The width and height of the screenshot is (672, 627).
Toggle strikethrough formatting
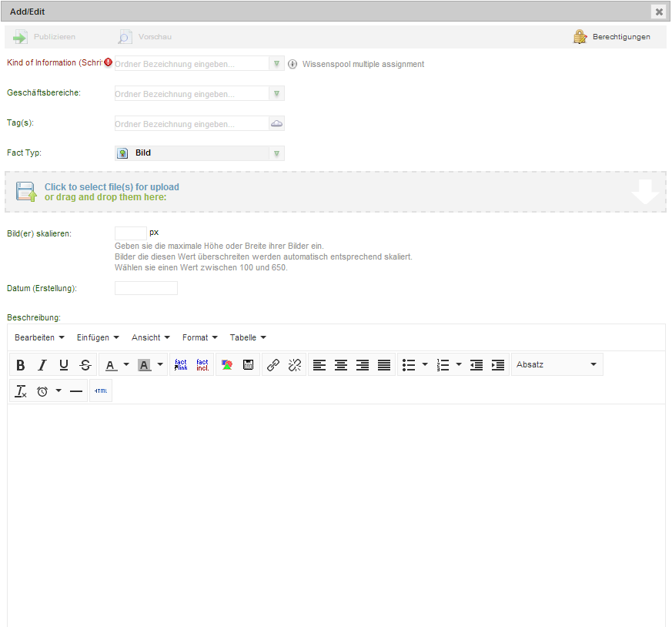85,364
